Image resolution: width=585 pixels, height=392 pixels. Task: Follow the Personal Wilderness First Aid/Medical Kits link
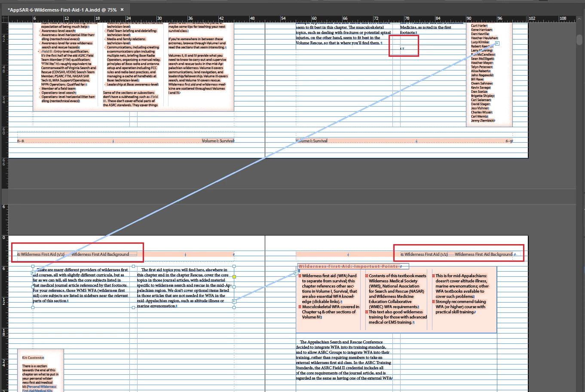39,389
